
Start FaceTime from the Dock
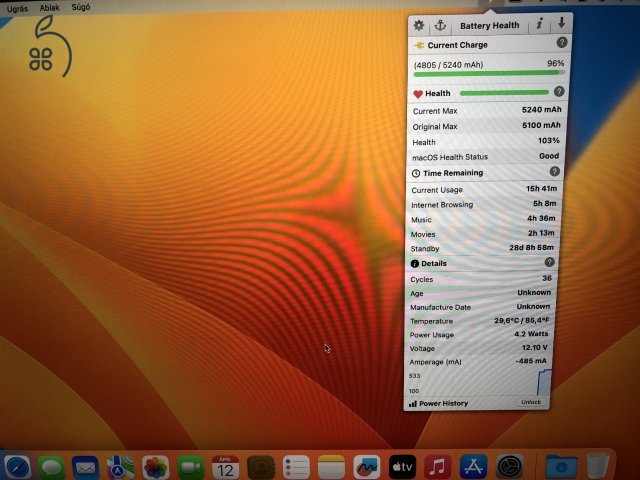(x=191, y=468)
